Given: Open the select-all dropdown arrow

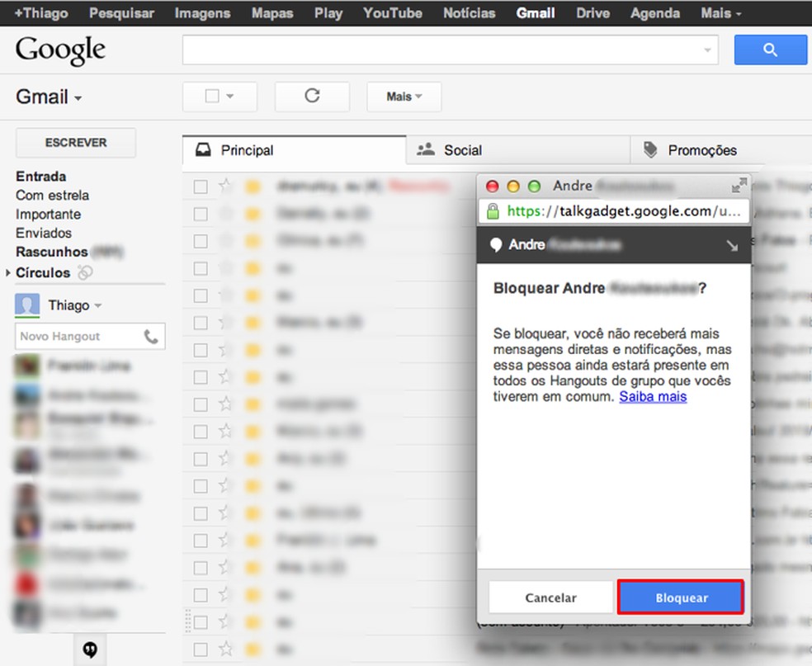Looking at the screenshot, I should click(x=230, y=96).
